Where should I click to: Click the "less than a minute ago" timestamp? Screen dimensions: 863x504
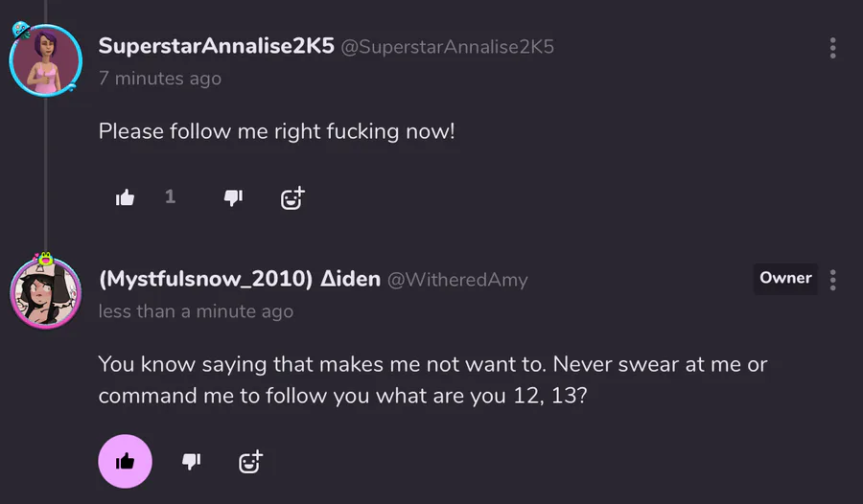(196, 310)
